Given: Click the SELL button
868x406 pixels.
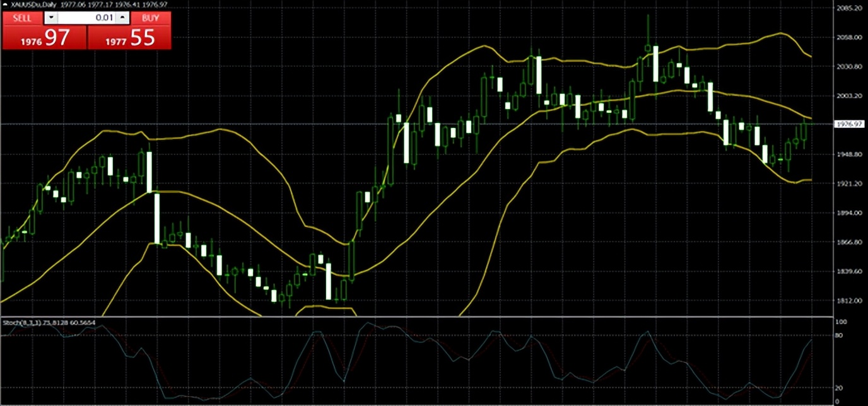Looking at the screenshot, I should pos(22,18).
